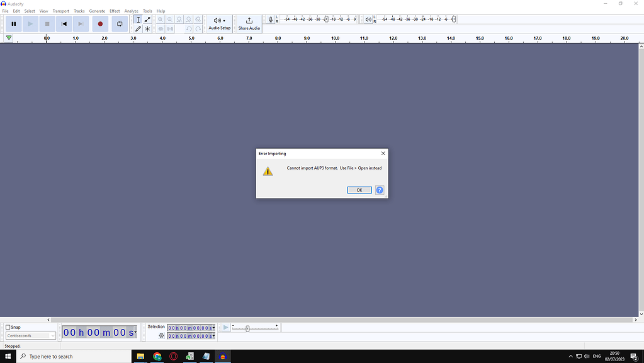Screen dimensions: 644x363
Task: Click the Skip to Start transport icon
Action: click(x=64, y=23)
